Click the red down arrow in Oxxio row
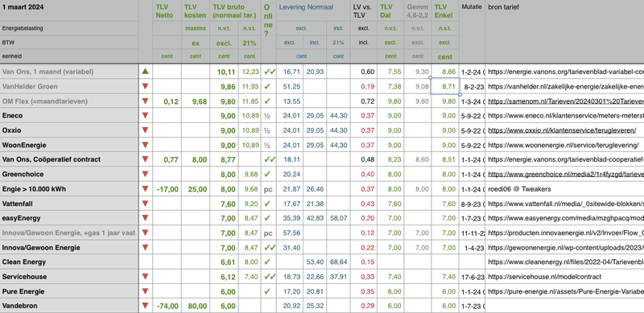The width and height of the screenshot is (644, 313). pos(145,130)
